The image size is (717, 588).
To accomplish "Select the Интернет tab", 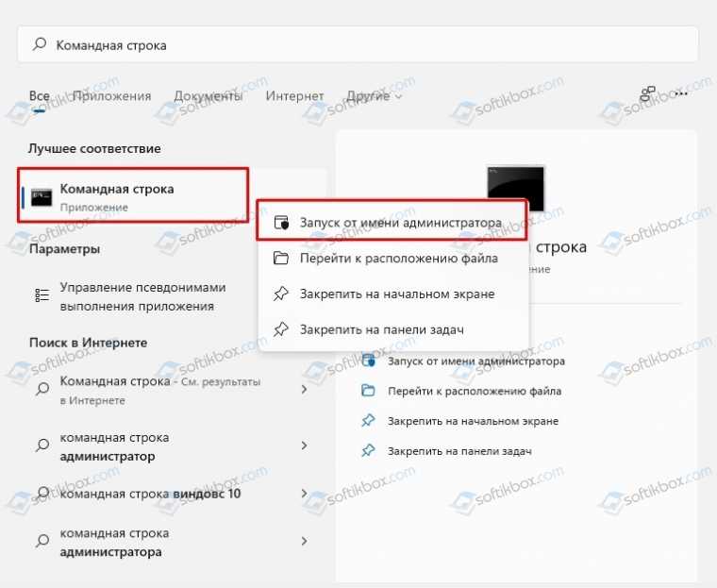I will coord(294,96).
